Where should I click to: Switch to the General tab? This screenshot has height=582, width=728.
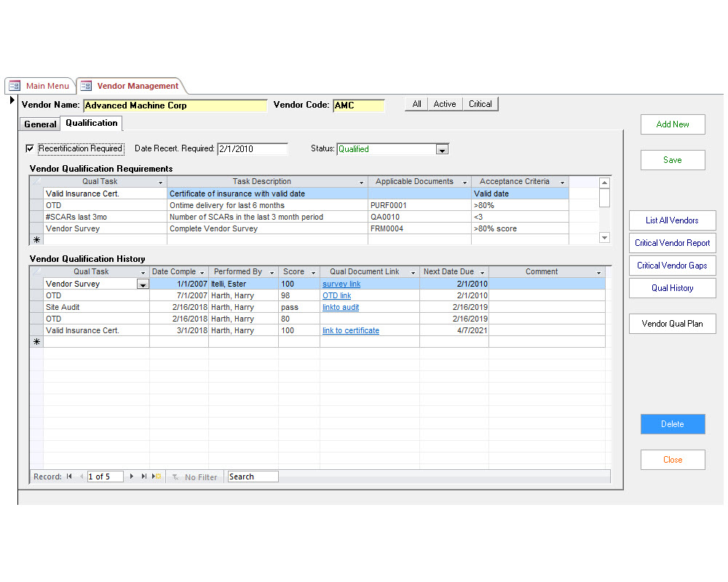point(40,124)
